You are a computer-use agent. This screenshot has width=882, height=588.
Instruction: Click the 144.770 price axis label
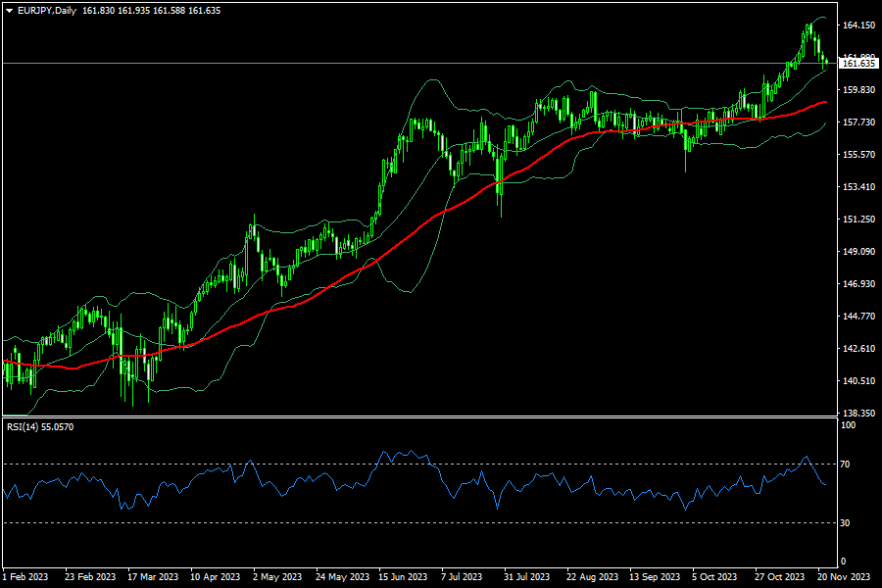tap(858, 317)
